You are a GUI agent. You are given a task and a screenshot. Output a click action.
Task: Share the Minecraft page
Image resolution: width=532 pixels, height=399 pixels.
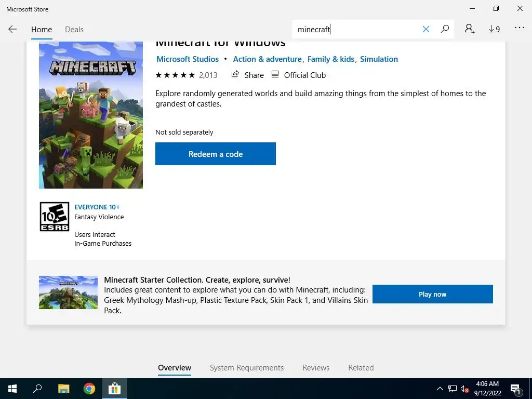click(x=247, y=75)
